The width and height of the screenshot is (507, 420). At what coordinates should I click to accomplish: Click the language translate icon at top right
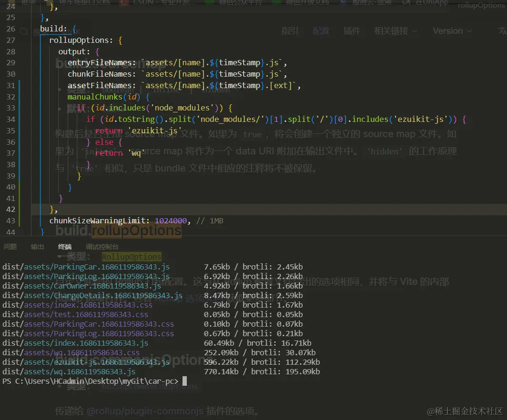pos(502,31)
